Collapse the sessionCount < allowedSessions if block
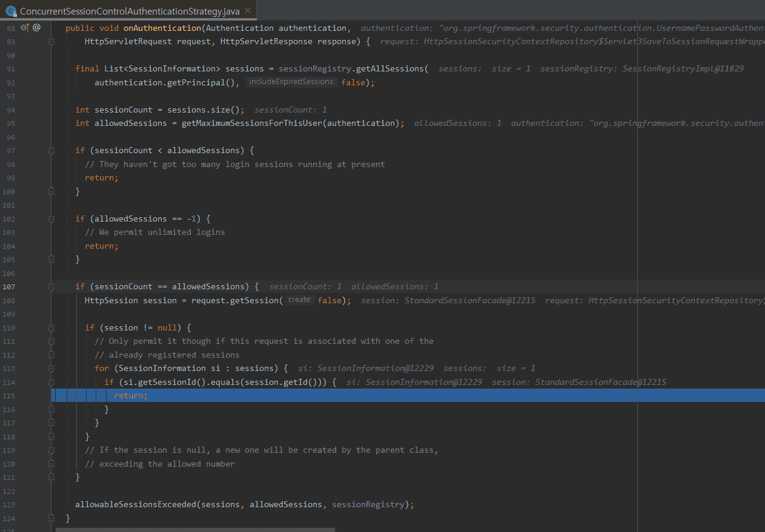The width and height of the screenshot is (765, 532). 51,151
